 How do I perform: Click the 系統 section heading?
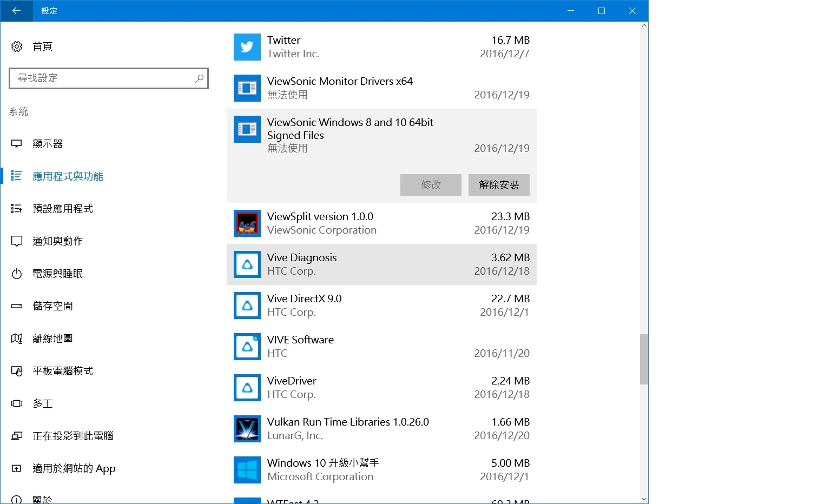18,111
